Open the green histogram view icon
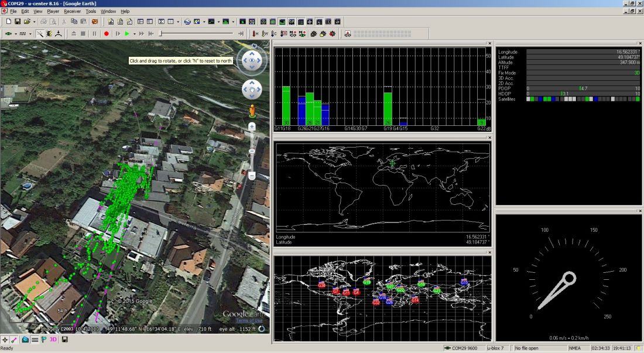644x353 pixels. (225, 21)
